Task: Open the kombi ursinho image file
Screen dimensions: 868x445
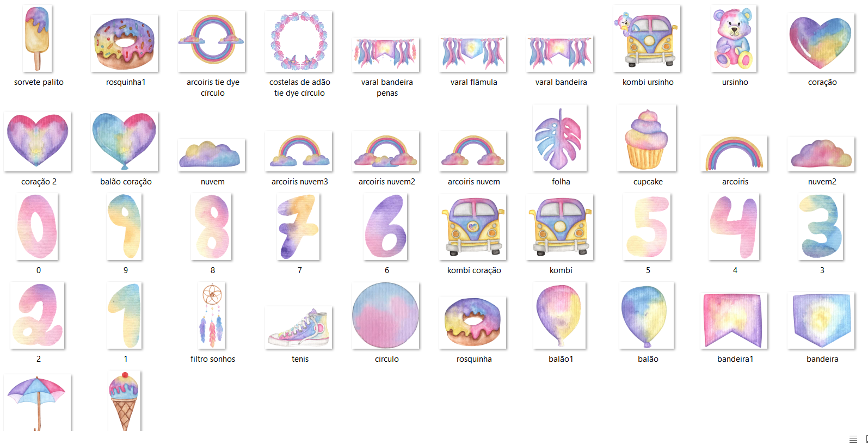Action: pyautogui.click(x=647, y=39)
